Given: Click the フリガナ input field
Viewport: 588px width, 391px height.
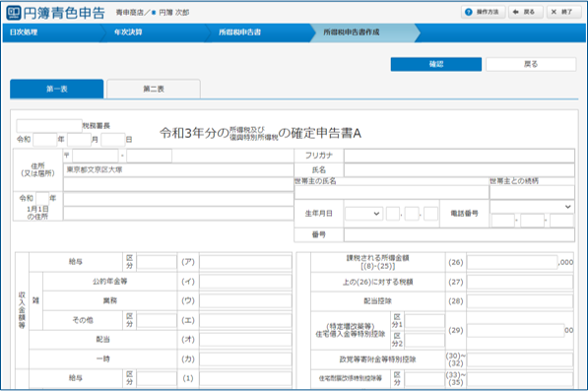Looking at the screenshot, I should [x=459, y=156].
